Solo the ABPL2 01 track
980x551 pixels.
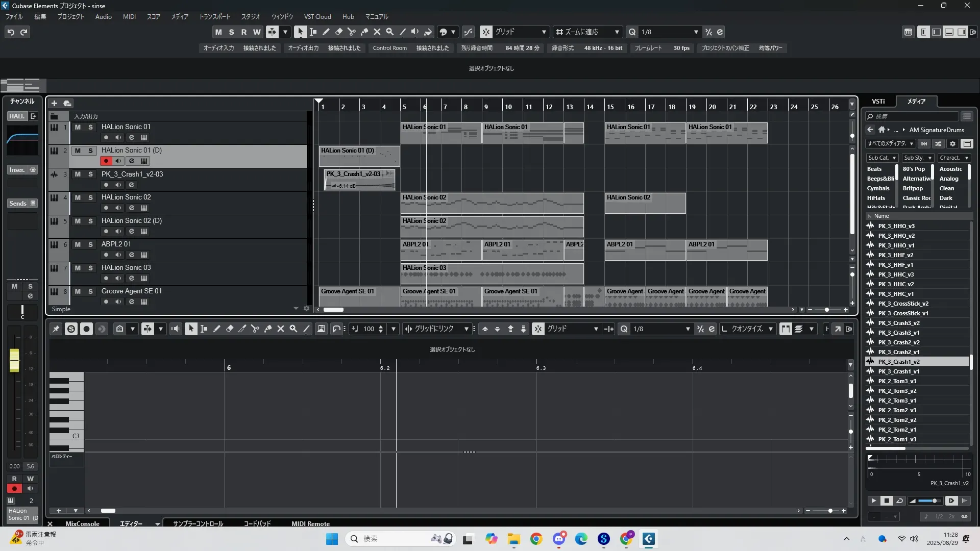tap(90, 244)
